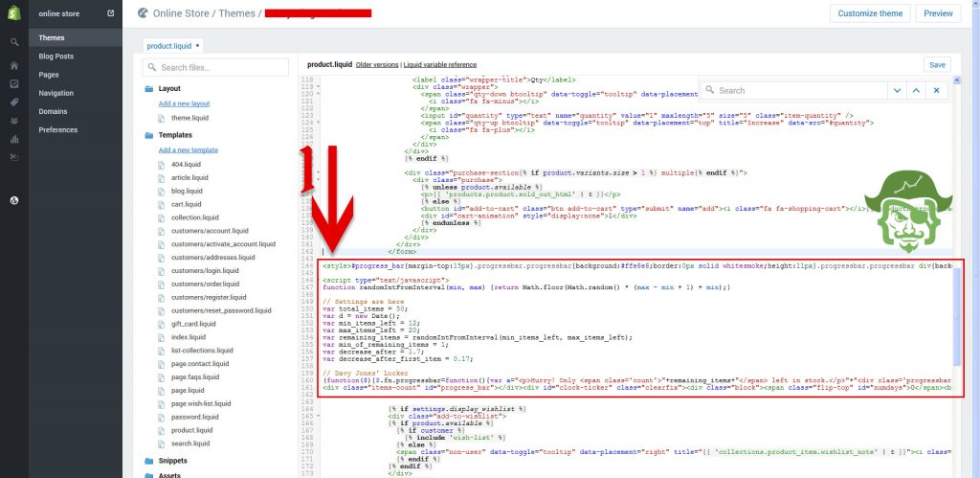The width and height of the screenshot is (980, 478).
Task: Click the Customize theme button
Action: point(869,13)
